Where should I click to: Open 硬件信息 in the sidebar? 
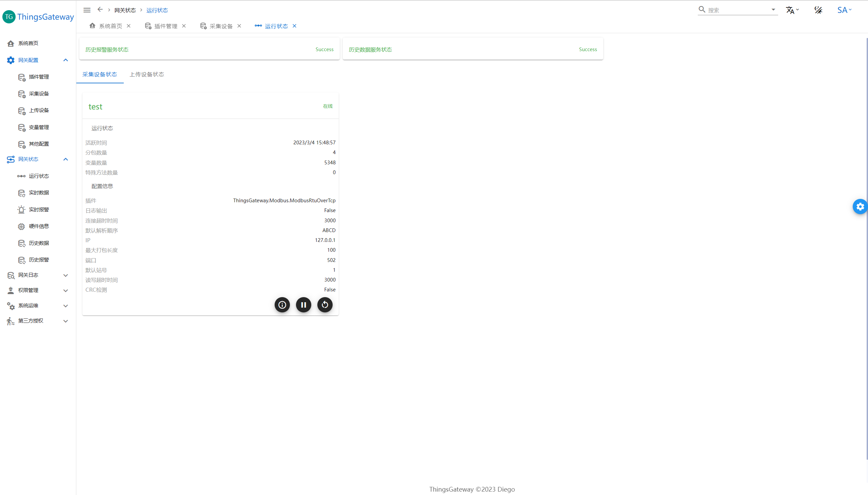coord(39,226)
